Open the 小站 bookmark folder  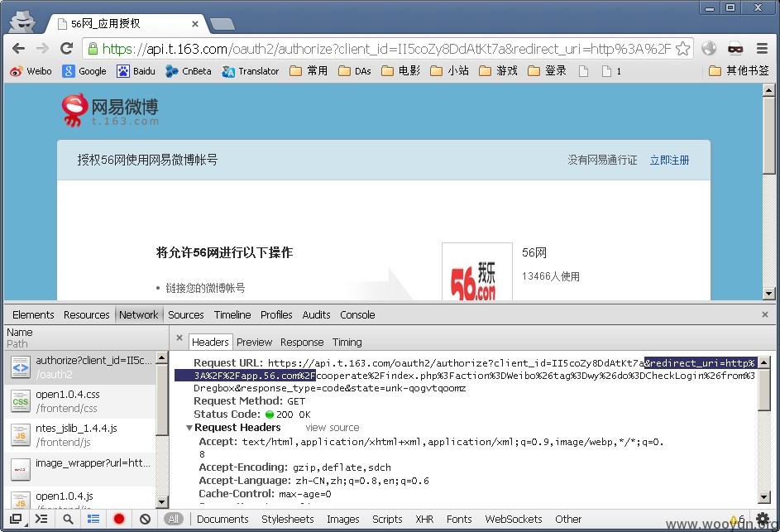[x=449, y=71]
